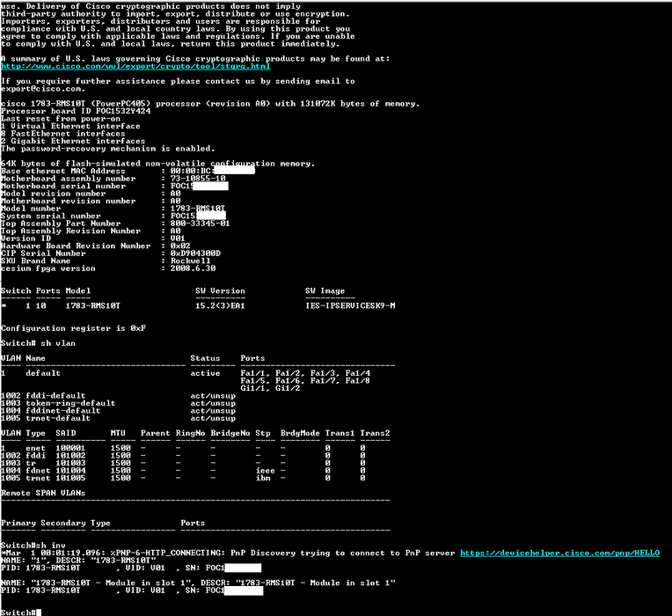Select the Version ID value V01
The height and width of the screenshot is (616, 672).
pyautogui.click(x=178, y=238)
